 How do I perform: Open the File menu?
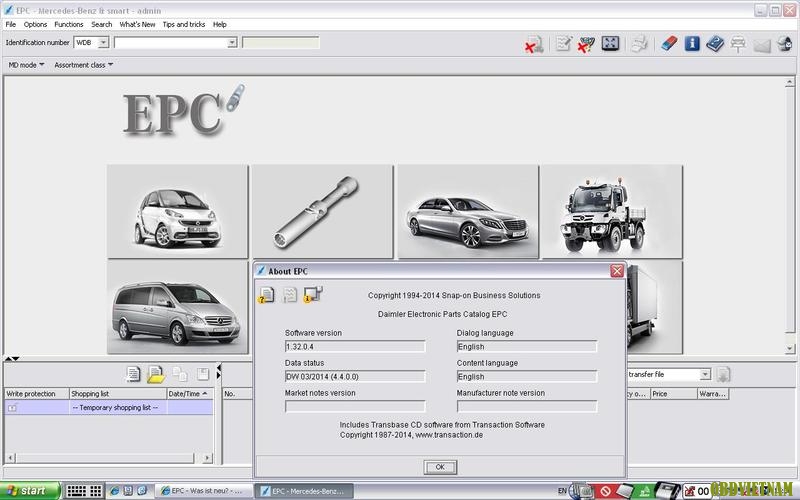(x=11, y=24)
